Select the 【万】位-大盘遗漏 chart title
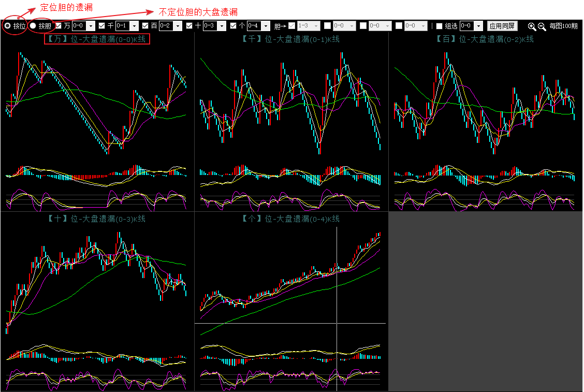The width and height of the screenshot is (584, 392). [97, 39]
